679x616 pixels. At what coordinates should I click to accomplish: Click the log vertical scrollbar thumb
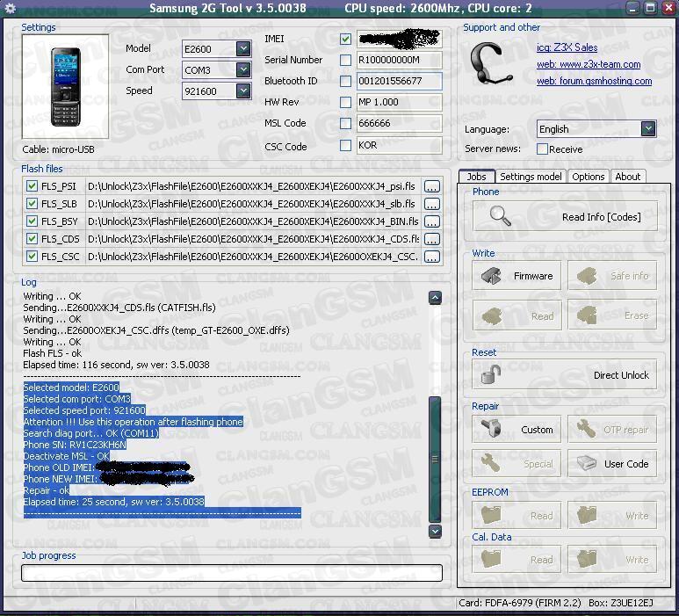435,460
